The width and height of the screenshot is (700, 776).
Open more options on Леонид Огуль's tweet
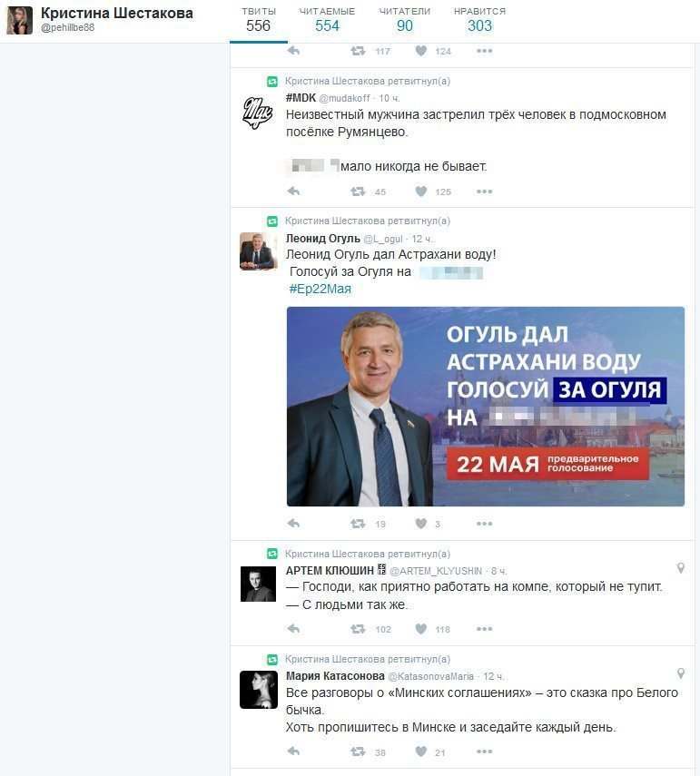(484, 524)
